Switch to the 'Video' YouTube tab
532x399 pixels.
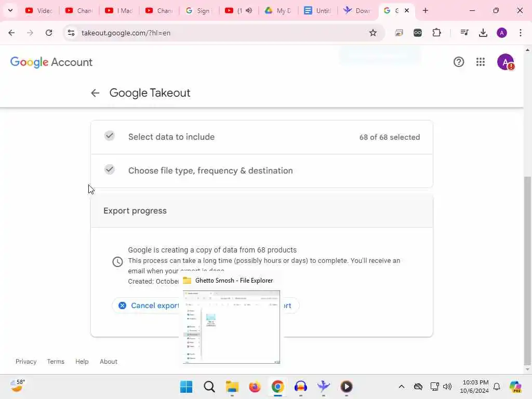(x=39, y=11)
